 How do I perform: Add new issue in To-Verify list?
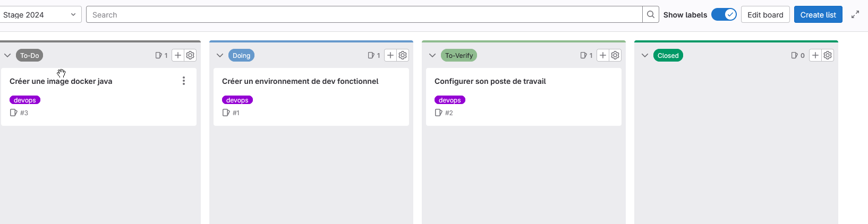tap(603, 55)
